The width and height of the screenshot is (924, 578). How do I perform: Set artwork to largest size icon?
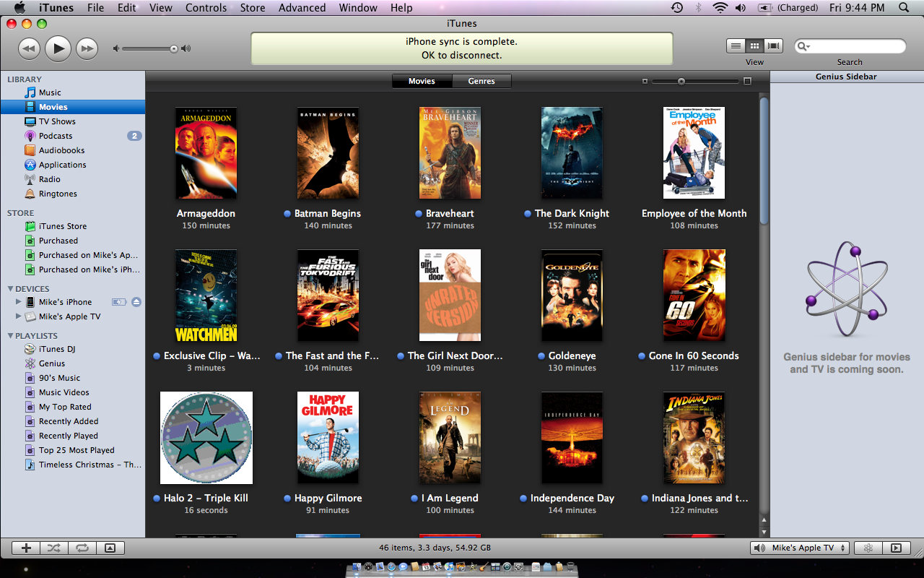747,81
